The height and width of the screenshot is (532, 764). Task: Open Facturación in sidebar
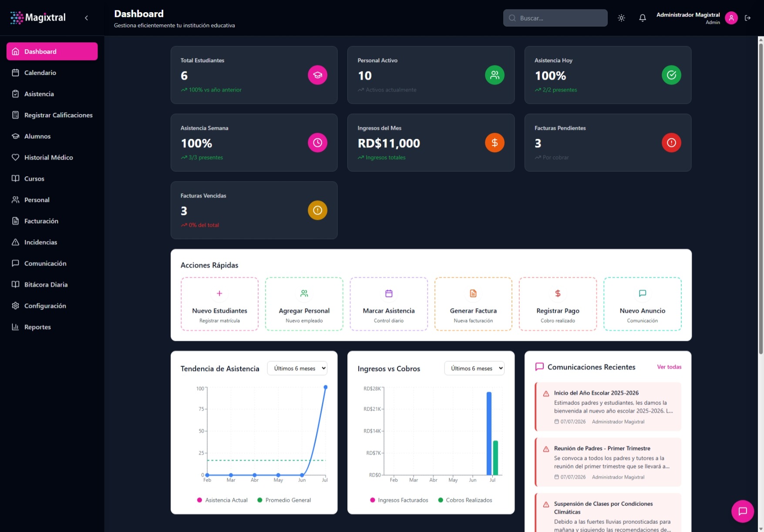[52, 221]
